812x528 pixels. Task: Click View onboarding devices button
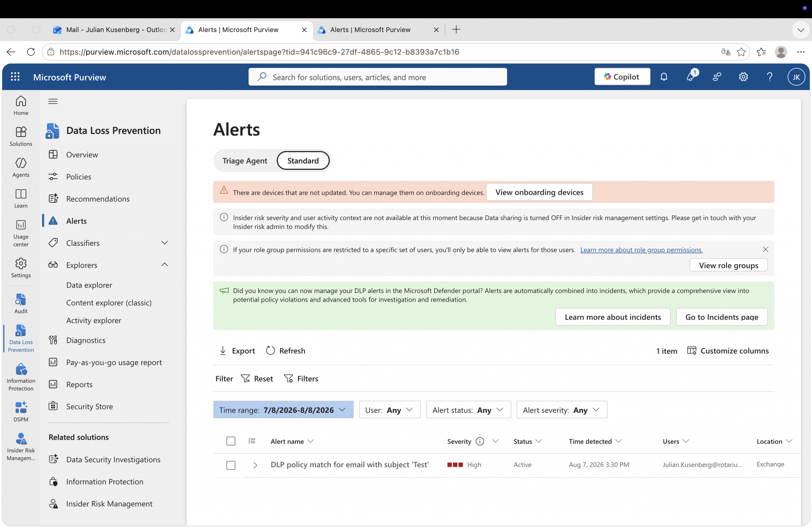539,192
